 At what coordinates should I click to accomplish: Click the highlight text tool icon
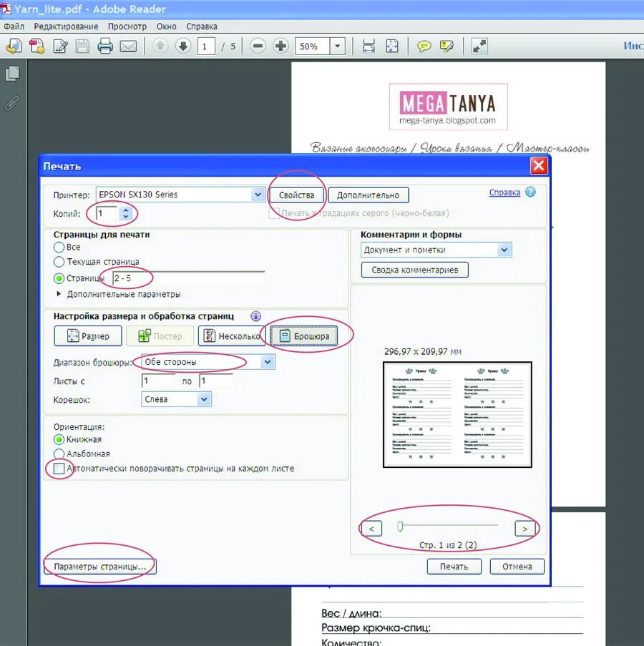point(447,46)
